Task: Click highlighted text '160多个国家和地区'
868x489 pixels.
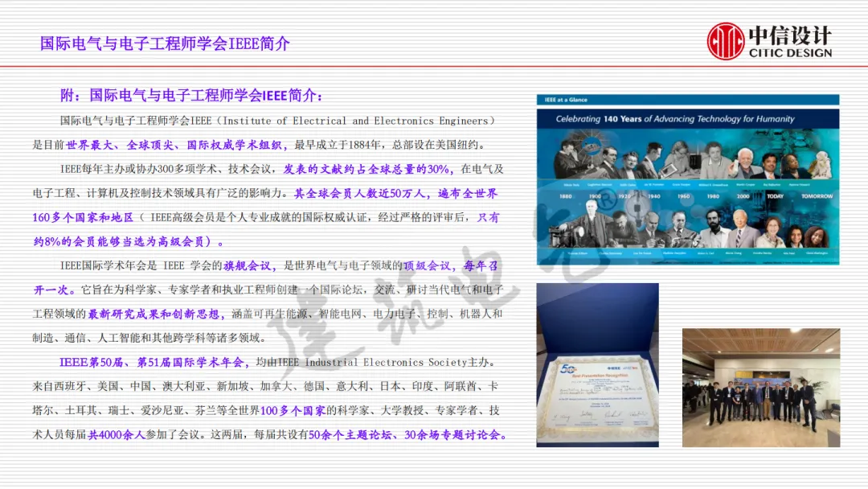Action: coord(83,218)
